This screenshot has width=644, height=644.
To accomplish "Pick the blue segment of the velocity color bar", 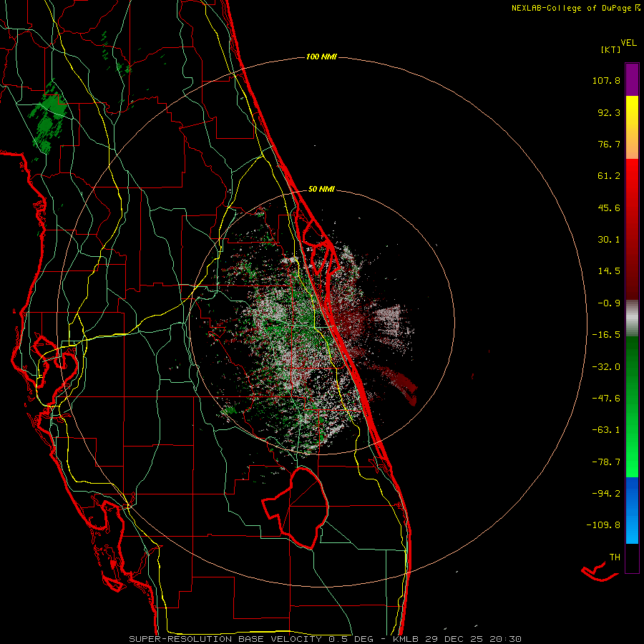I will point(632,510).
